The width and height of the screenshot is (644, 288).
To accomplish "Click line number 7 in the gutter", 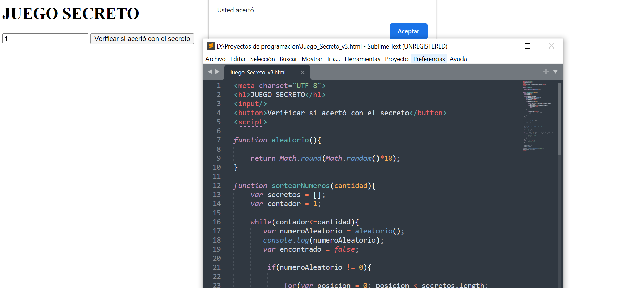I will [x=219, y=140].
